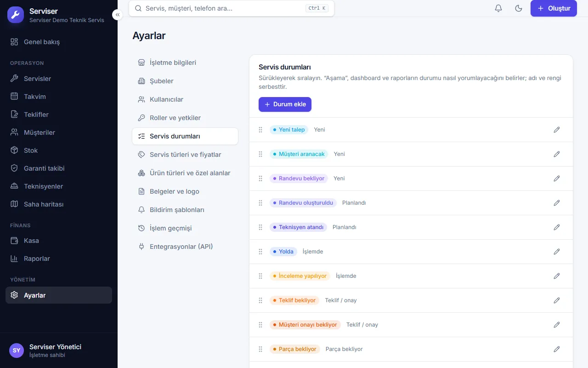588x368 pixels.
Task: Collapse the sidebar with the double-chevron button
Action: 118,15
